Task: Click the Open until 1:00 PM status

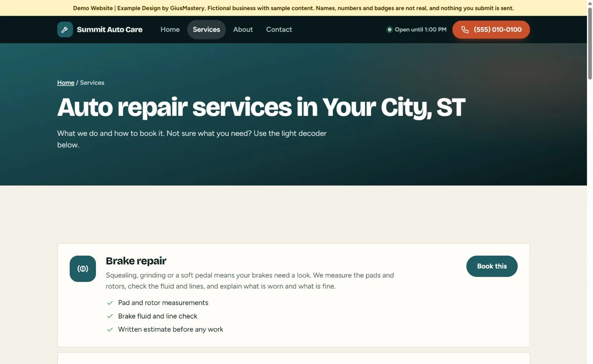Action: [x=416, y=30]
